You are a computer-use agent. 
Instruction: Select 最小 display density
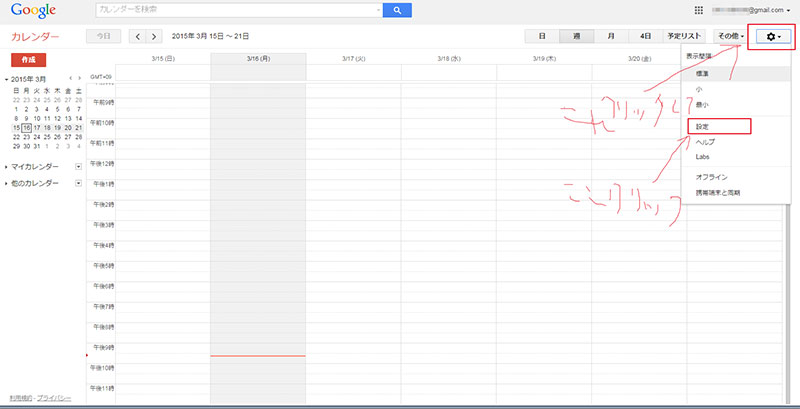coord(736,105)
